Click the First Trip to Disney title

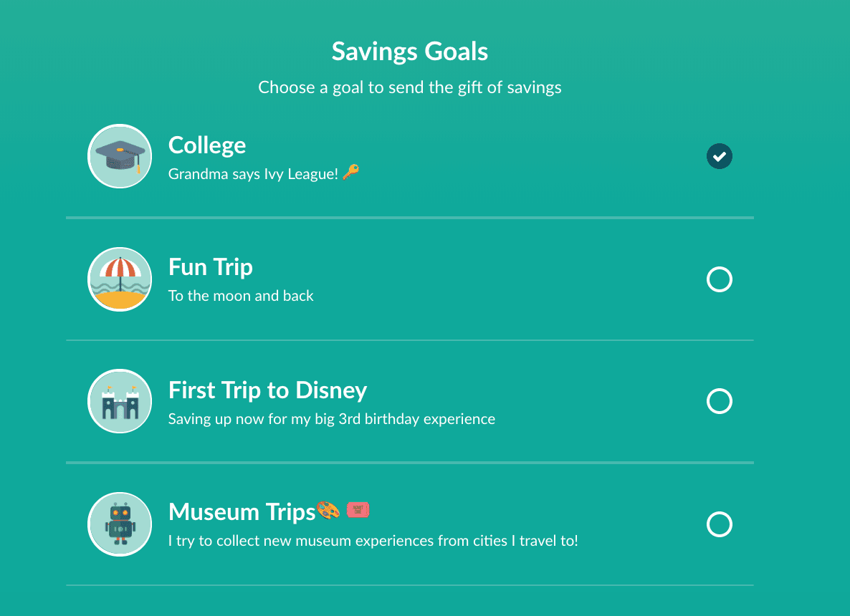(267, 390)
